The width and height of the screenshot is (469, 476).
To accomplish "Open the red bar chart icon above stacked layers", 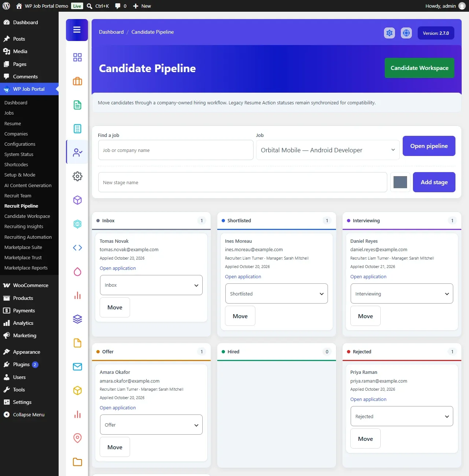I will pyautogui.click(x=77, y=295).
